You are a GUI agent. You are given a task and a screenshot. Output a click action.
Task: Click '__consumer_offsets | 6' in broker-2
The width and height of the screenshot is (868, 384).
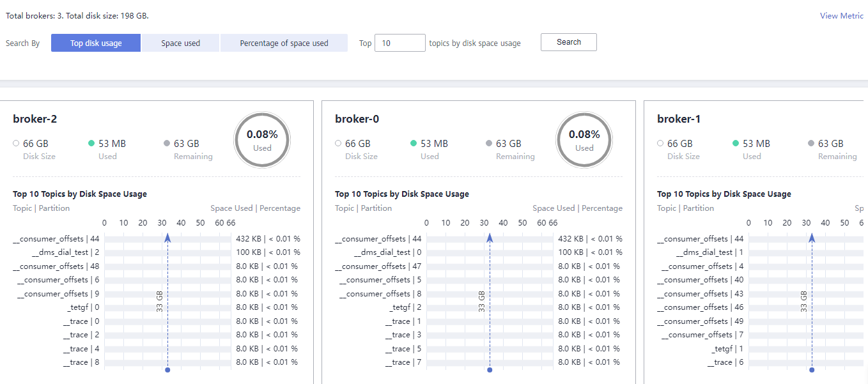tap(58, 280)
